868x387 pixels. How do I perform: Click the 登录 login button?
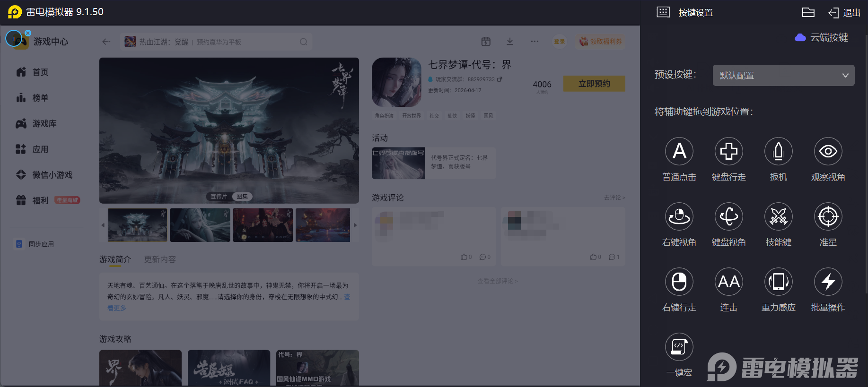560,42
